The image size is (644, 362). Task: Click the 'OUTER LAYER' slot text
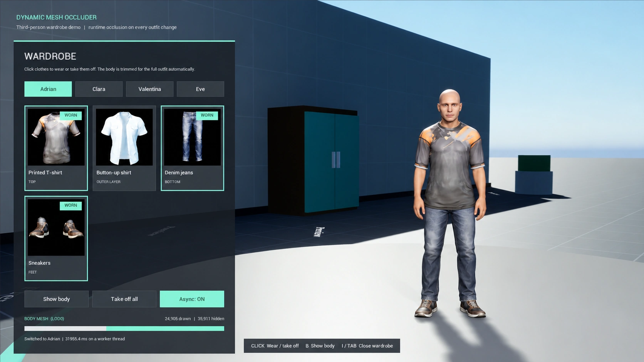(108, 182)
